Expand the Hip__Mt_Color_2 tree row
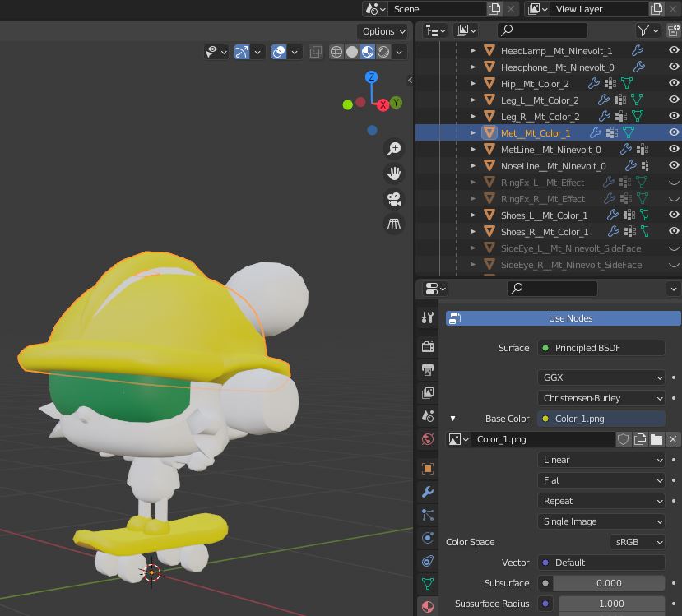This screenshot has width=682, height=616. pyautogui.click(x=473, y=83)
